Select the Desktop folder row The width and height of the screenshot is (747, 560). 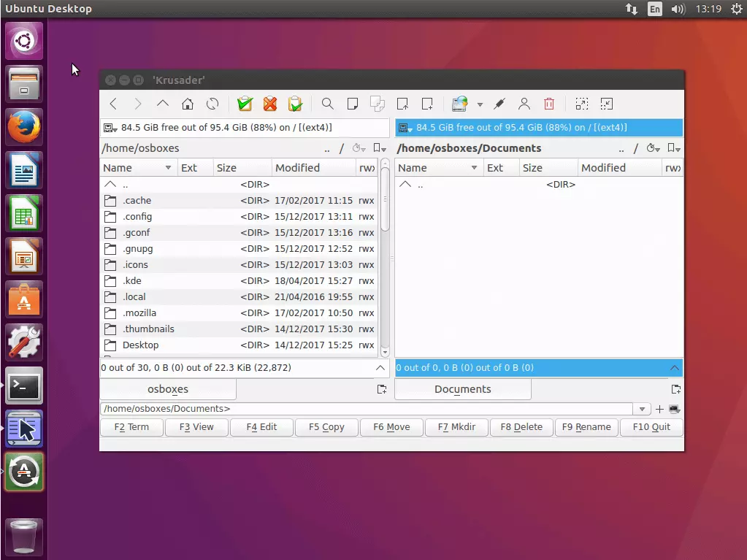(240, 345)
